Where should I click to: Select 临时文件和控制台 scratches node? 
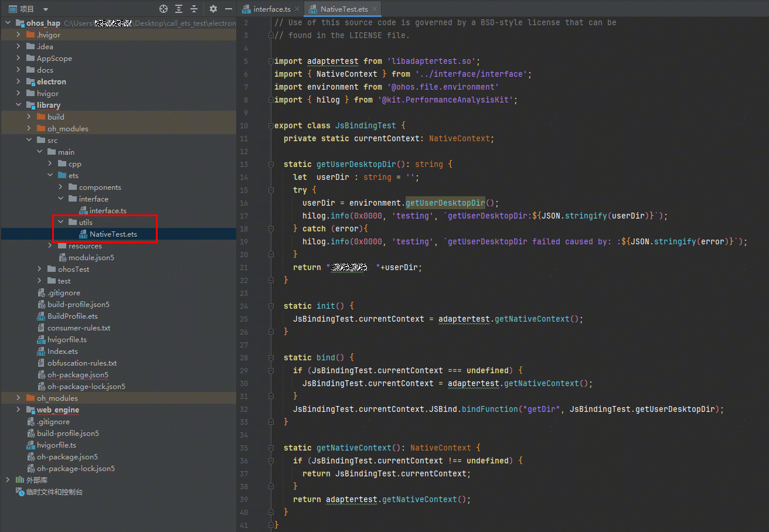[55, 492]
